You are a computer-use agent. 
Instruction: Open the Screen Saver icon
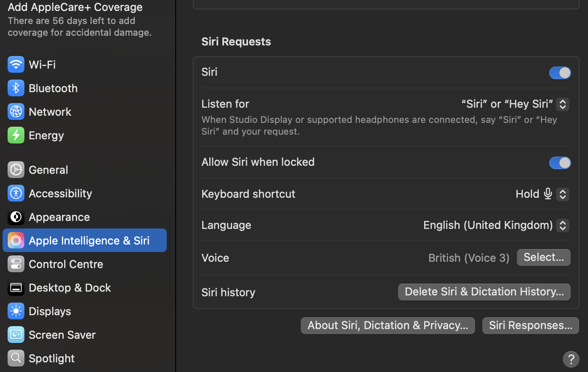pos(16,335)
